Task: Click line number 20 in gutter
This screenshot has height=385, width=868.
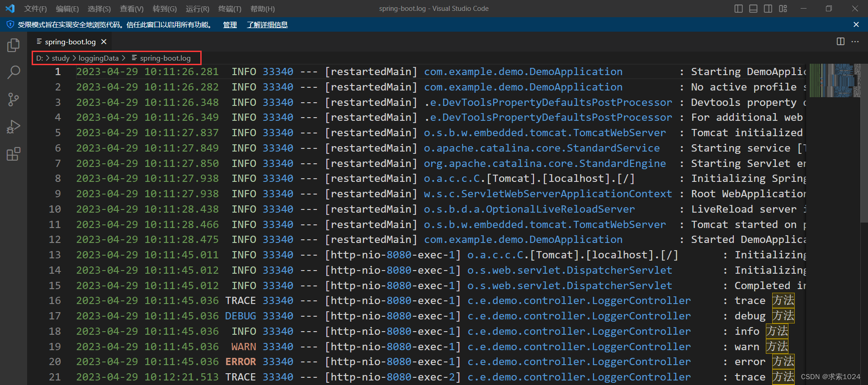Action: click(x=55, y=361)
